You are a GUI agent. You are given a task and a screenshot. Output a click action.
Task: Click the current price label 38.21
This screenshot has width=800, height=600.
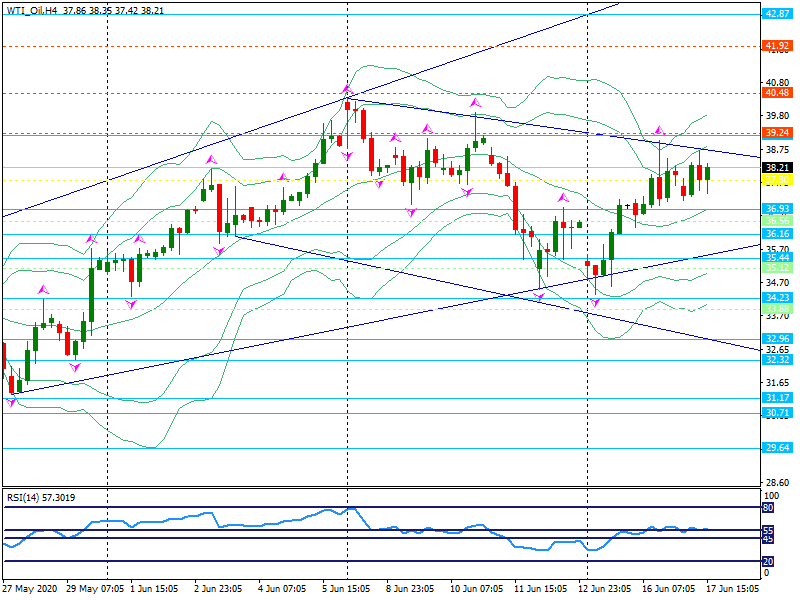pyautogui.click(x=777, y=168)
